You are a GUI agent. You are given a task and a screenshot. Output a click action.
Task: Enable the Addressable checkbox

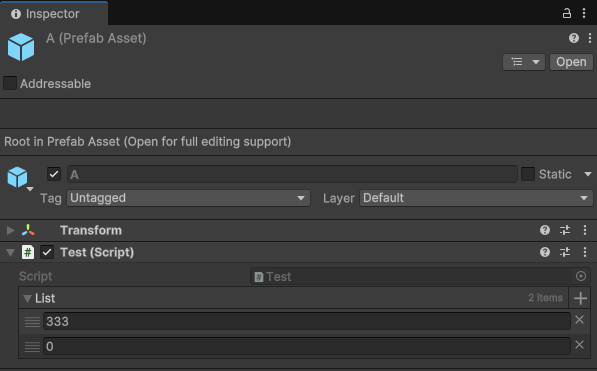(x=10, y=83)
